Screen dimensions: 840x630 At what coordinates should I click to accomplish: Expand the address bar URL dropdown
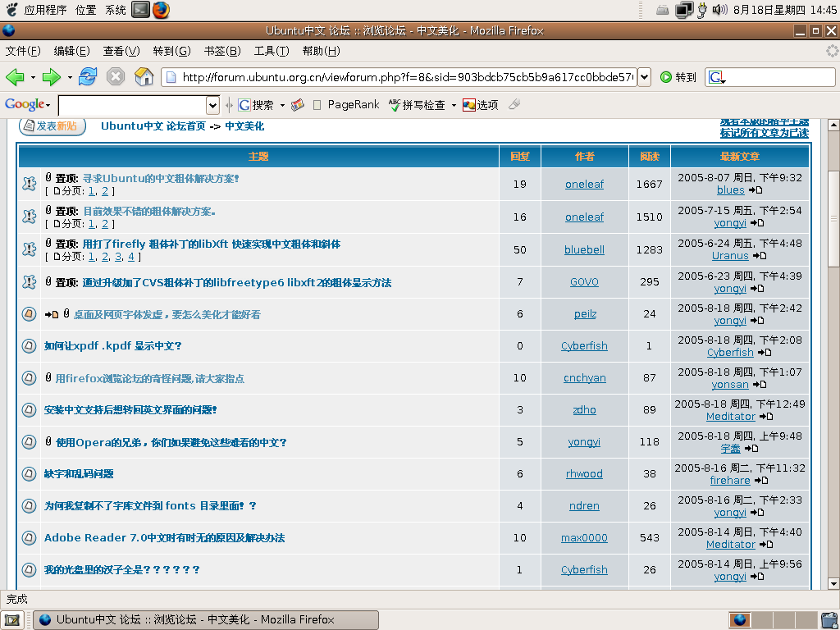(x=645, y=77)
